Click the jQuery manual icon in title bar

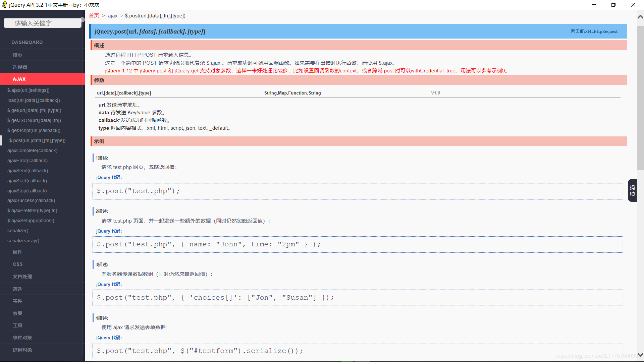pyautogui.click(x=4, y=5)
